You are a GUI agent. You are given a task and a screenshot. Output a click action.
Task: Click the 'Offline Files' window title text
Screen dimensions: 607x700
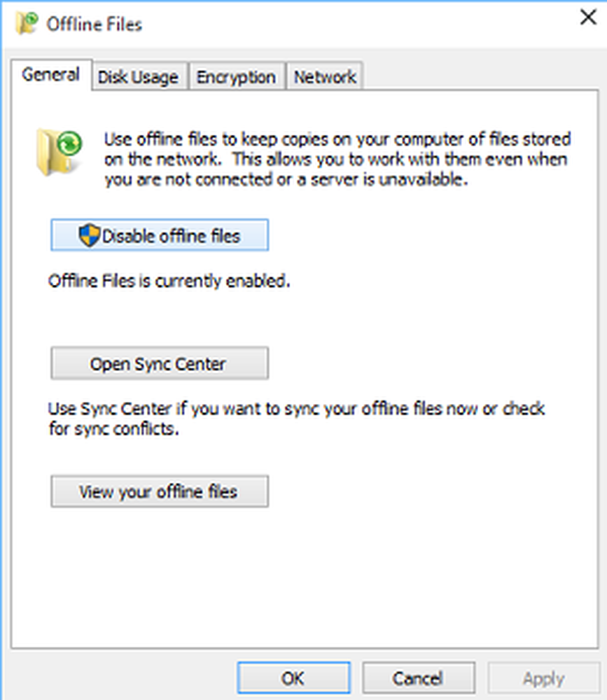(95, 24)
